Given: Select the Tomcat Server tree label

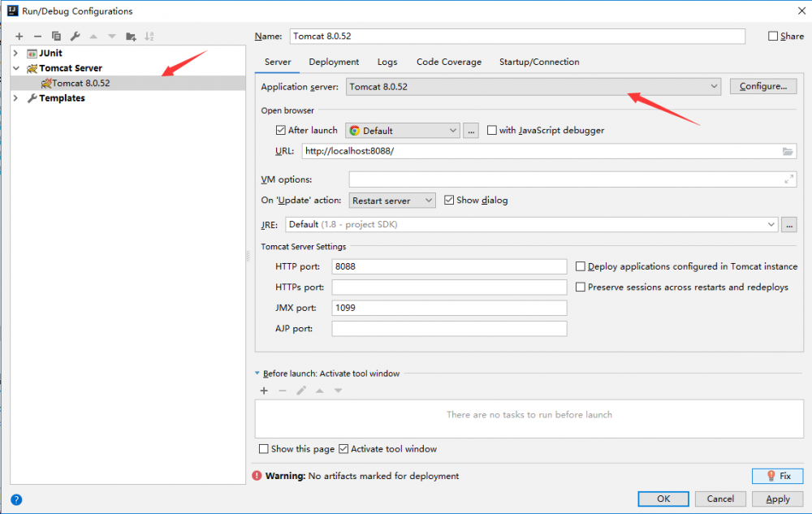Looking at the screenshot, I should click(x=71, y=68).
